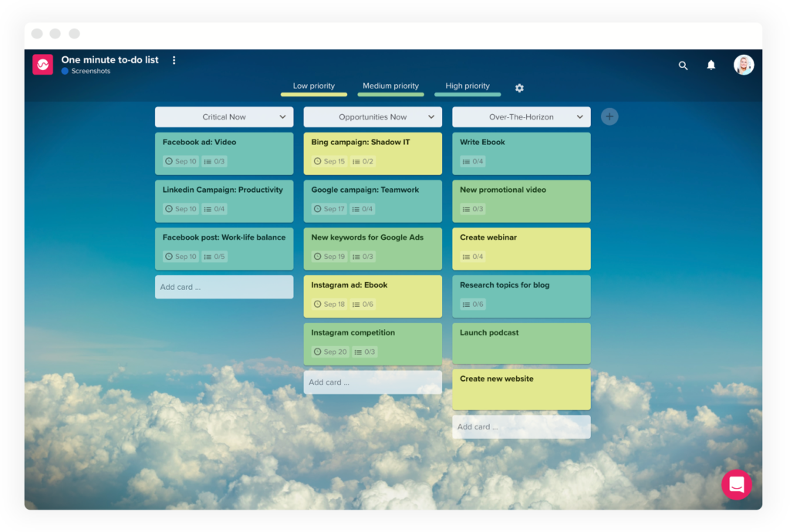Open New keywords for Google Ads card
Viewport: 790px width, 532px height.
(x=373, y=248)
